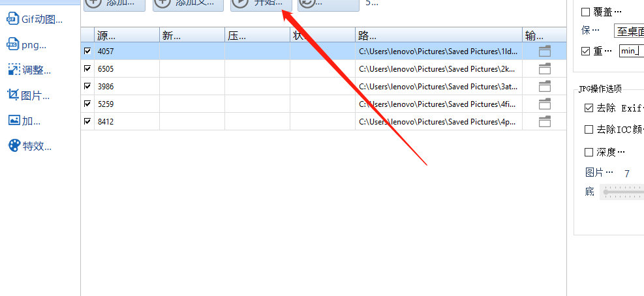644x296 pixels.
Task: Select the 图片 crop sidebar item
Action: coord(29,96)
